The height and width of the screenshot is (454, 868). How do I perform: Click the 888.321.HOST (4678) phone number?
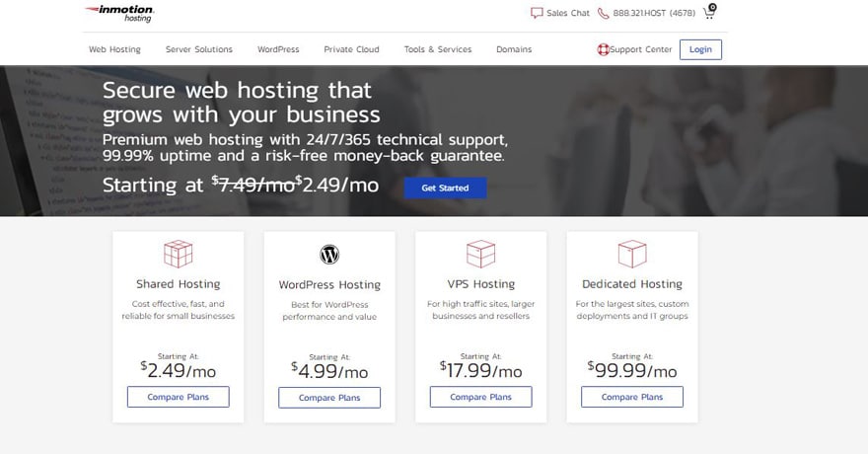coord(654,13)
